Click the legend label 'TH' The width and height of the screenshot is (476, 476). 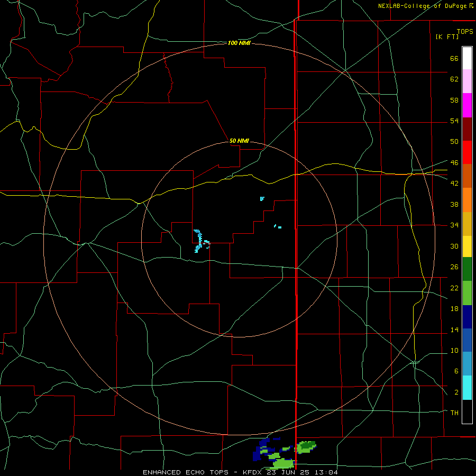click(454, 413)
